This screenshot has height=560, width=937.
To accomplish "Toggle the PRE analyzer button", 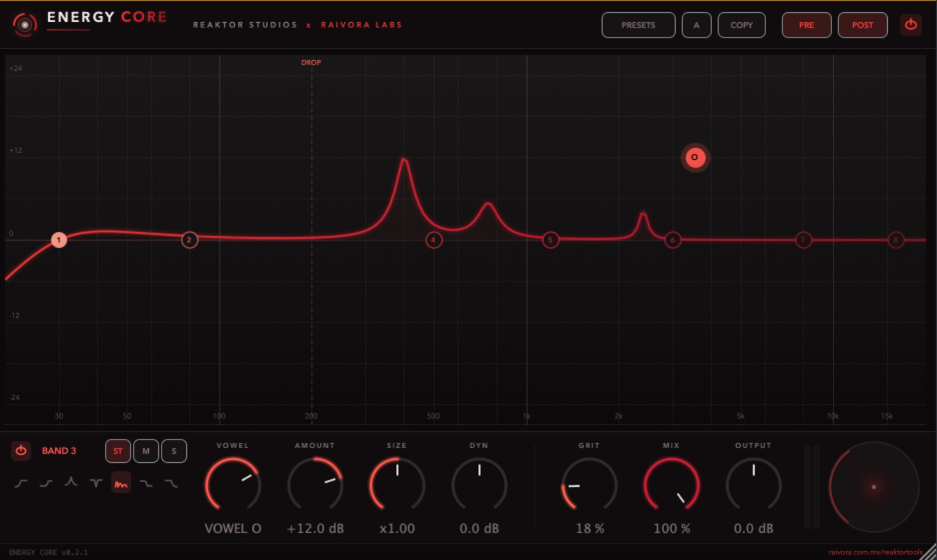I will (806, 25).
